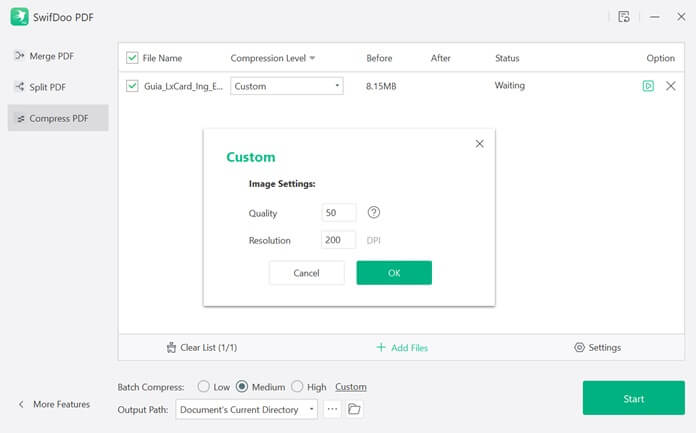Image resolution: width=696 pixels, height=433 pixels.
Task: Click the Settings label
Action: pyautogui.click(x=605, y=347)
